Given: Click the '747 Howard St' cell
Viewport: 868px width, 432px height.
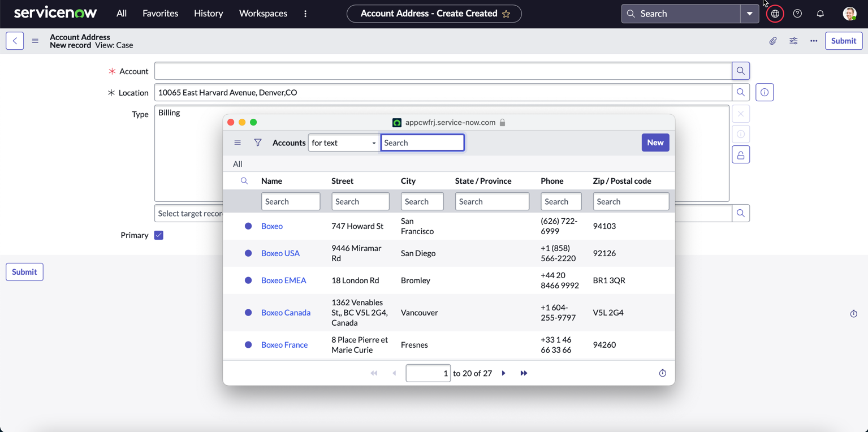Looking at the screenshot, I should coord(357,226).
